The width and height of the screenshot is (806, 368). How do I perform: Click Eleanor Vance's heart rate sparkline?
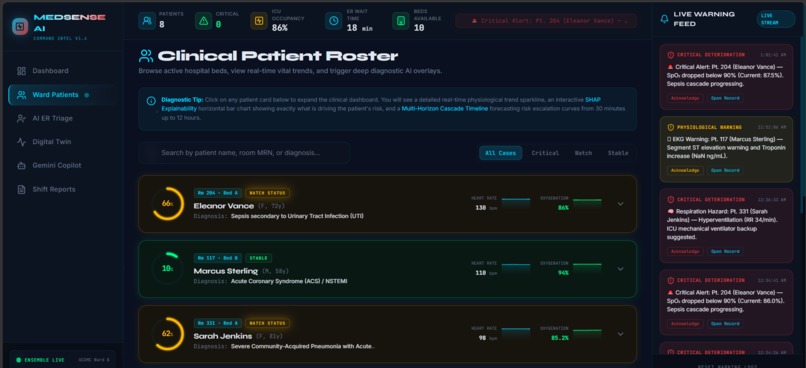click(x=516, y=203)
